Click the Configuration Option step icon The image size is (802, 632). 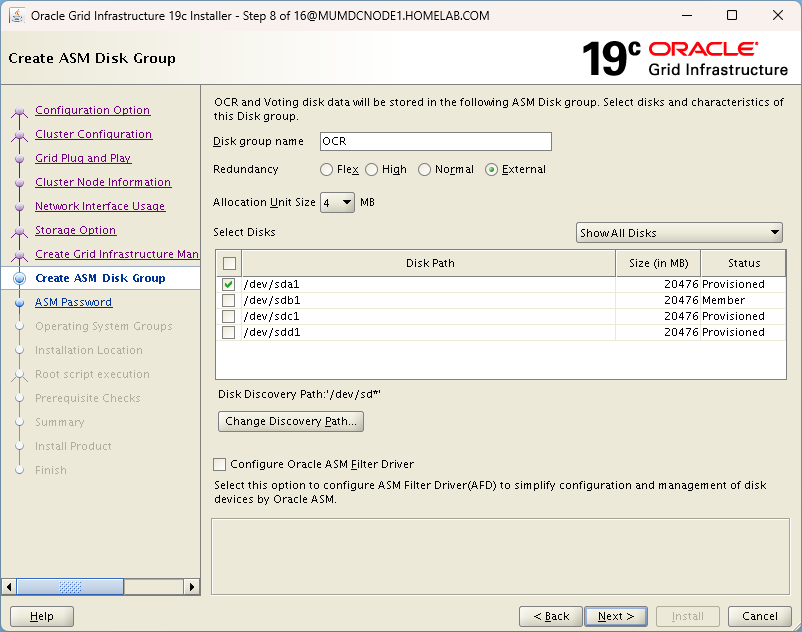(x=18, y=111)
